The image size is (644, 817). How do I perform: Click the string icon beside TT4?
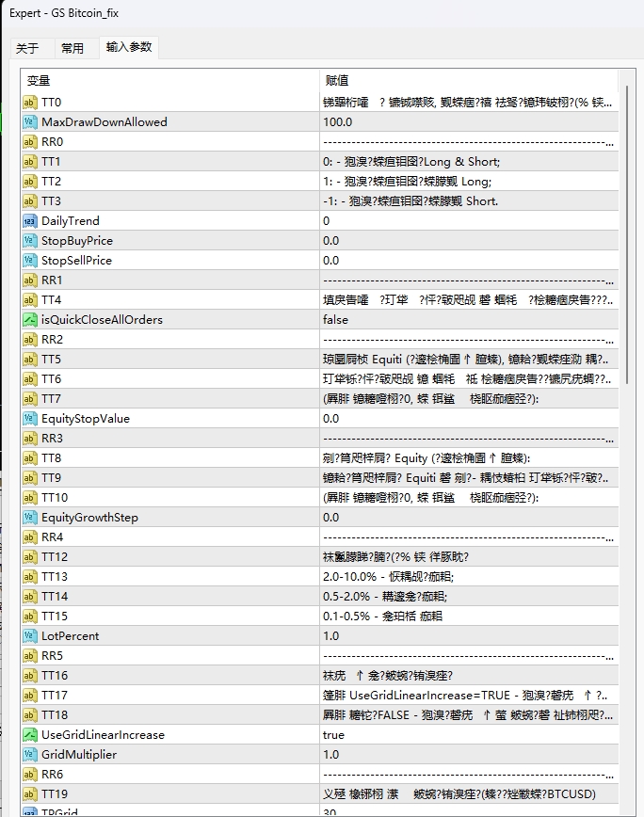[30, 300]
